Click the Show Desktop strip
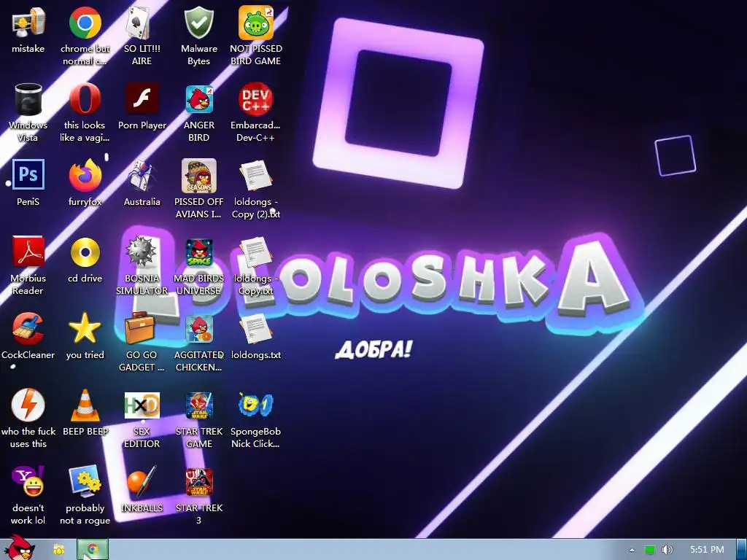This screenshot has width=747, height=560. [741, 550]
